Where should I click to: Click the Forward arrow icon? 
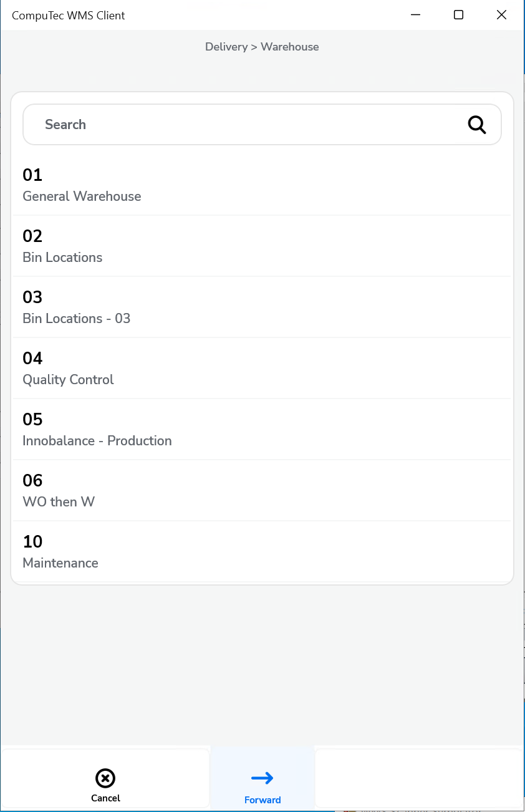(x=262, y=778)
